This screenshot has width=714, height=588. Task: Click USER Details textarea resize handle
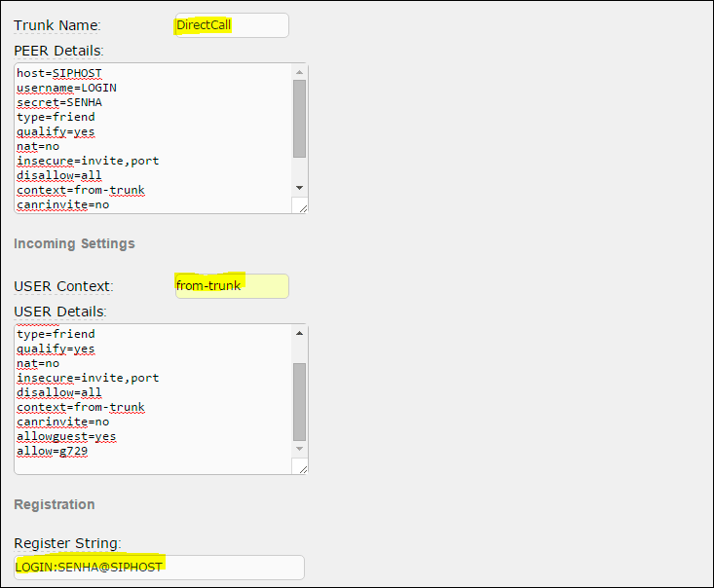click(302, 469)
